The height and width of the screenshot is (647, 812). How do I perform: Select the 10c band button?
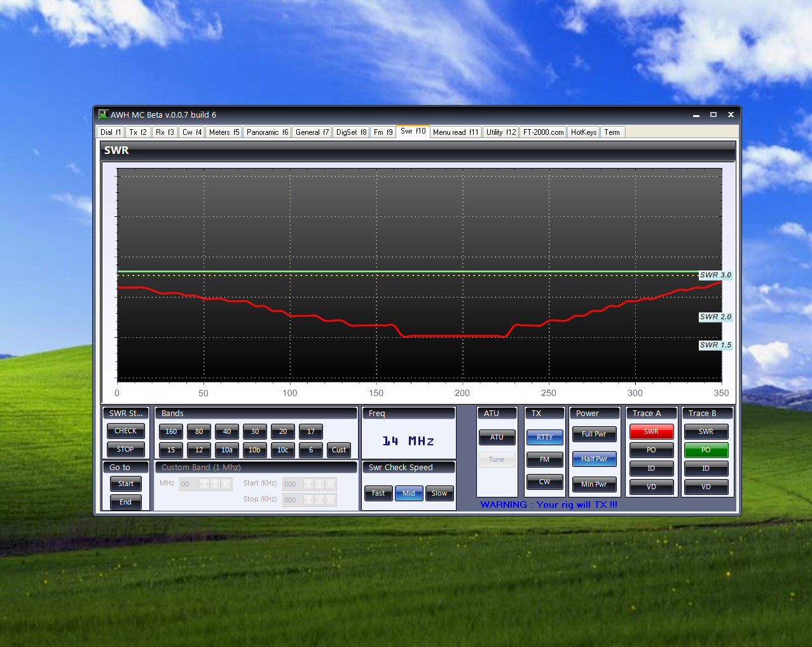pos(283,450)
